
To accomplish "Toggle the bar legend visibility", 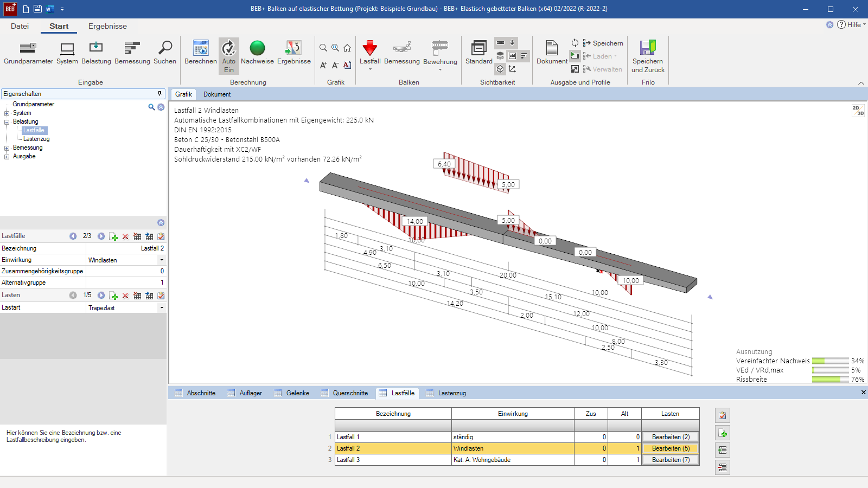I will (x=524, y=56).
